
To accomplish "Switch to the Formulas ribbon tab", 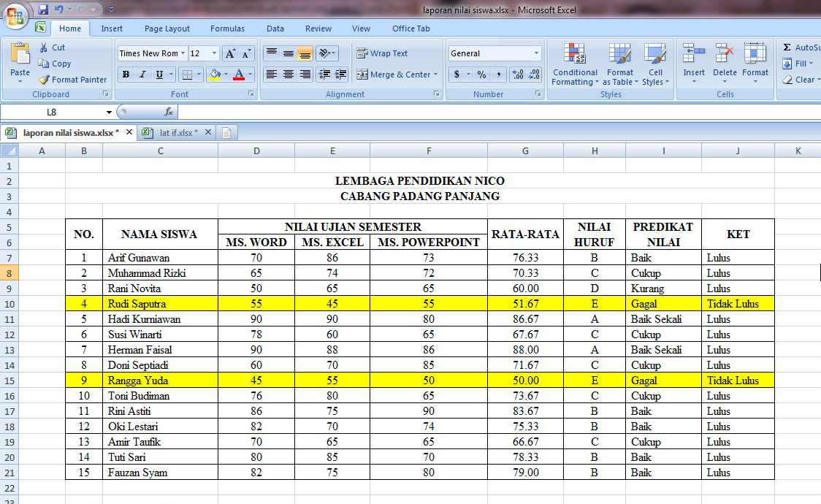I will pos(227,28).
